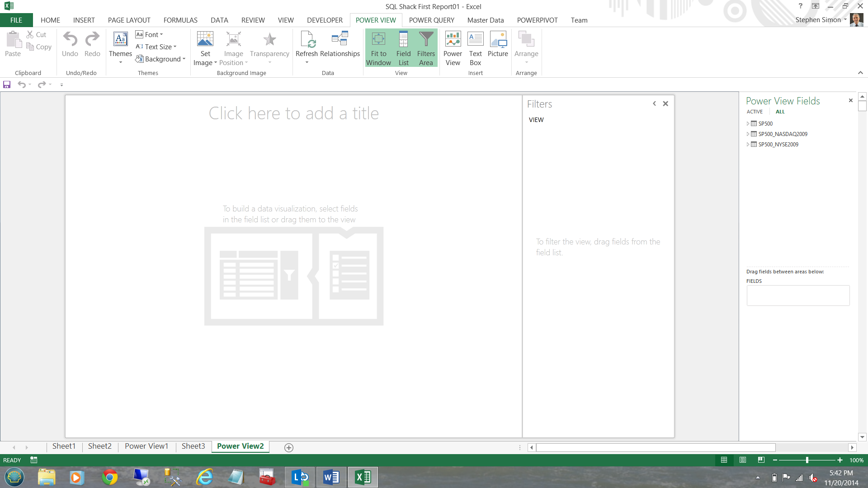This screenshot has width=868, height=488.
Task: Switch to Power View1 sheet tab
Action: (146, 446)
